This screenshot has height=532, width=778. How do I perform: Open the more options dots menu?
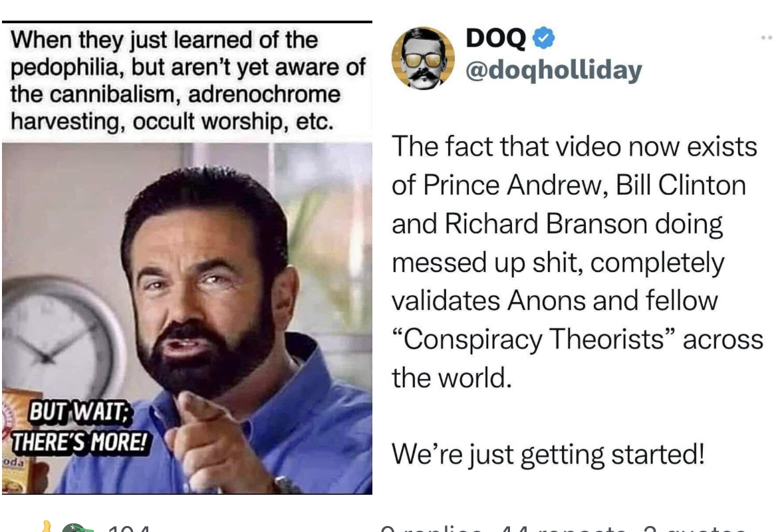pyautogui.click(x=767, y=37)
